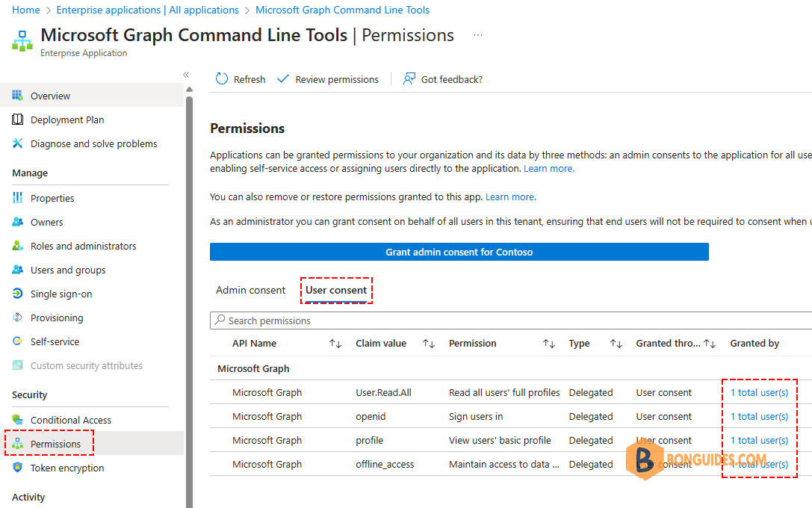The width and height of the screenshot is (812, 508).
Task: Click the Overview grid icon
Action: (x=17, y=96)
